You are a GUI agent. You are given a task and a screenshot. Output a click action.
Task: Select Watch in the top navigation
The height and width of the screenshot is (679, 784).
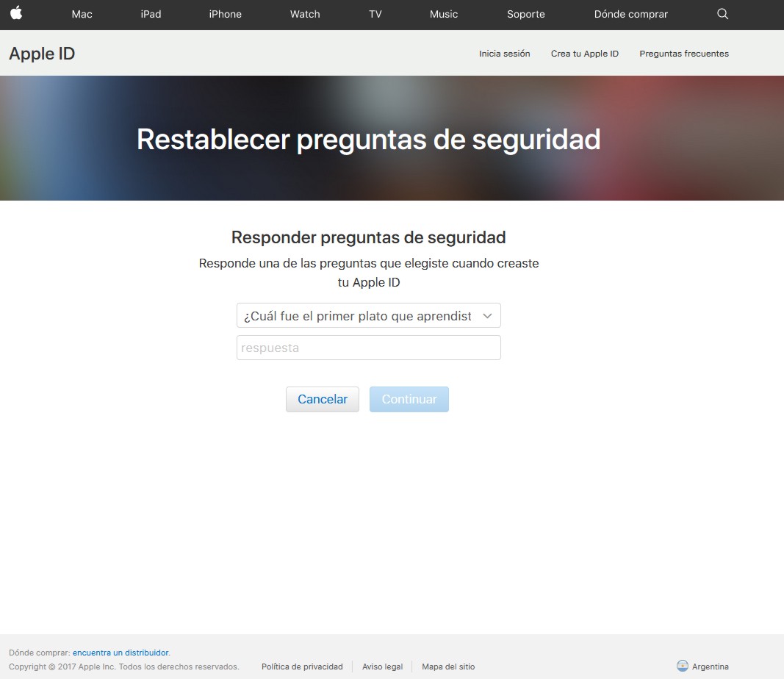(305, 14)
